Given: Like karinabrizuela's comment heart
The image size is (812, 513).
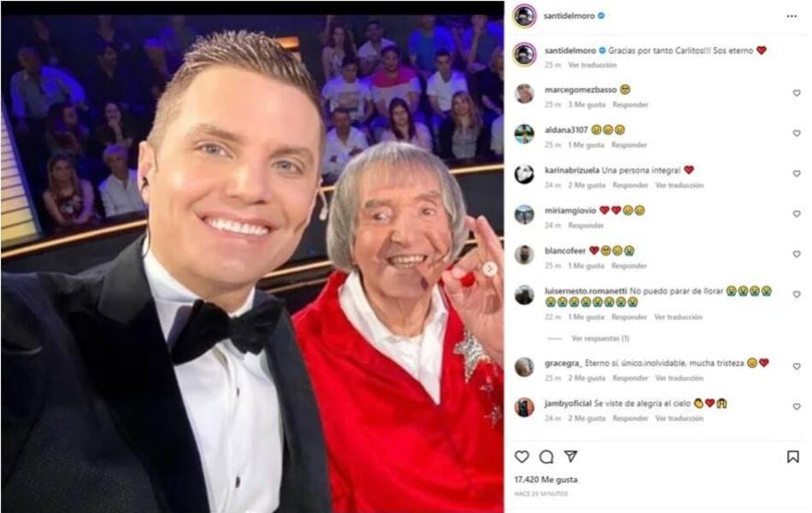Looking at the screenshot, I should [x=797, y=174].
